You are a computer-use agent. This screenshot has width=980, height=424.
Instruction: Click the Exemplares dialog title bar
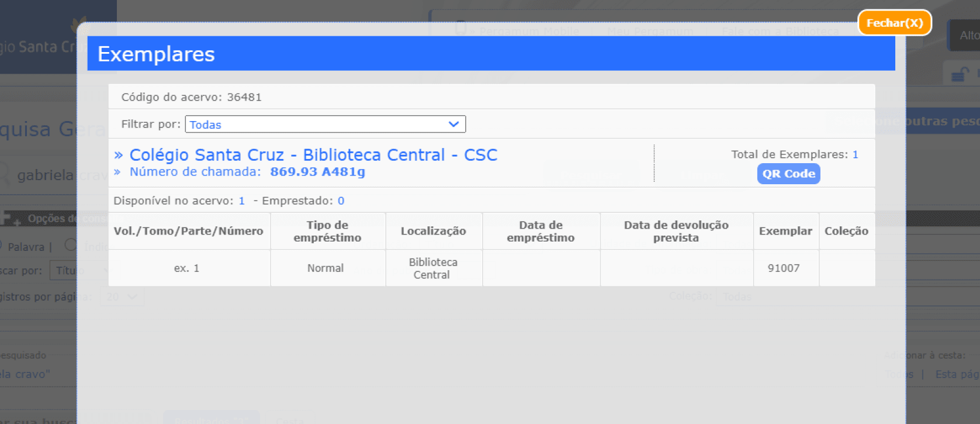491,54
